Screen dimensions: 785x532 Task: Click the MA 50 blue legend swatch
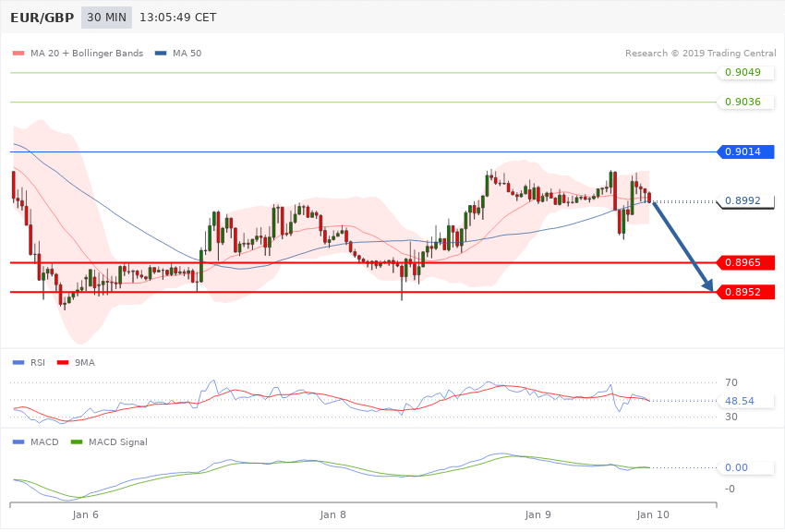[x=161, y=54]
